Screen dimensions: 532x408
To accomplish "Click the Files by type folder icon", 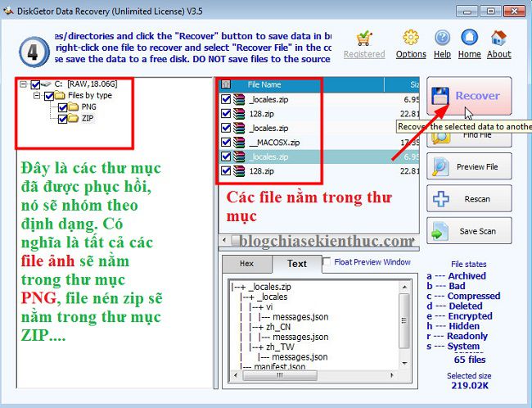I will (60, 96).
